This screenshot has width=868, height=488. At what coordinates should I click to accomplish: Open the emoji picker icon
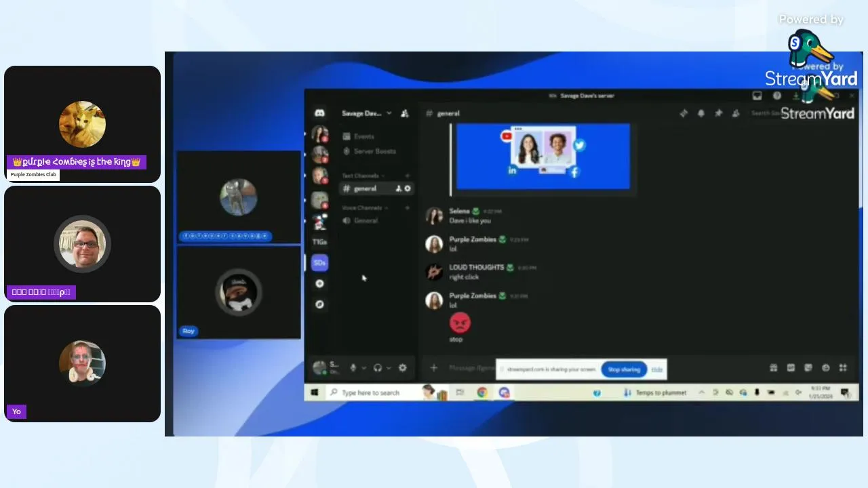tap(826, 367)
